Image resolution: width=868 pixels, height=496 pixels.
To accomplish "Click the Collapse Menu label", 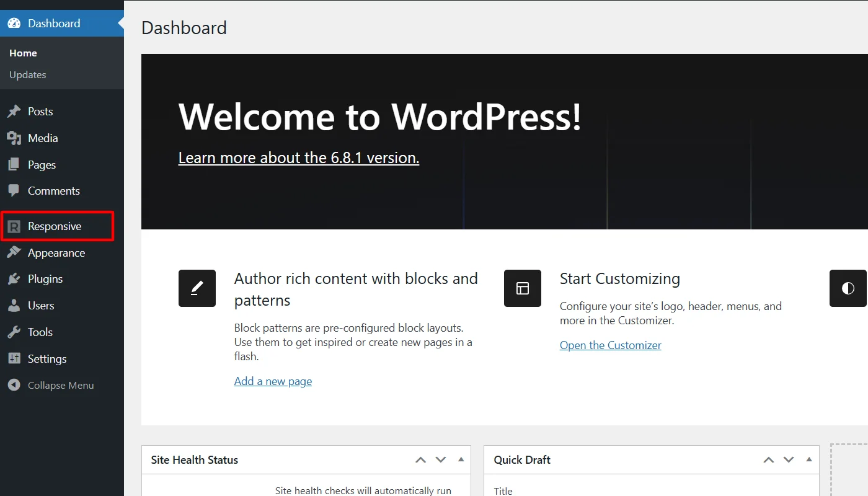I will [x=61, y=385].
